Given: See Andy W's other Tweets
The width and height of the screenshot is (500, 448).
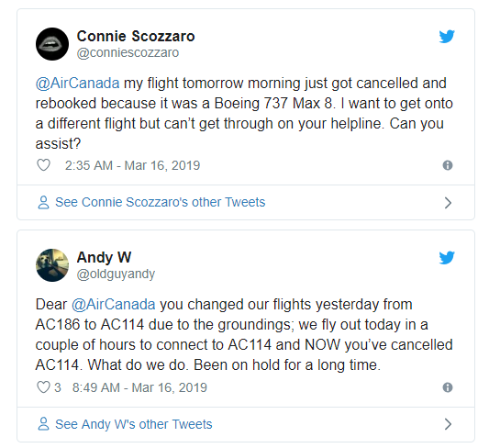Looking at the screenshot, I should [134, 424].
